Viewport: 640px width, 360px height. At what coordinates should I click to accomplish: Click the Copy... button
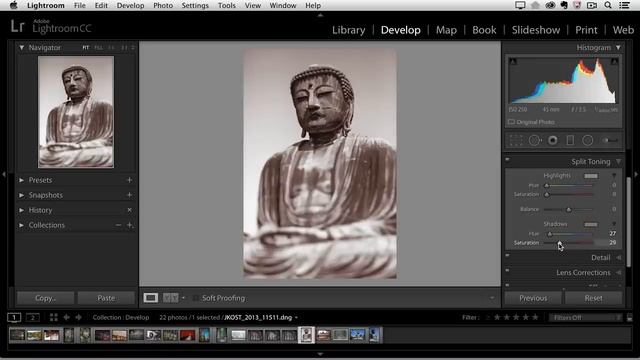45,298
